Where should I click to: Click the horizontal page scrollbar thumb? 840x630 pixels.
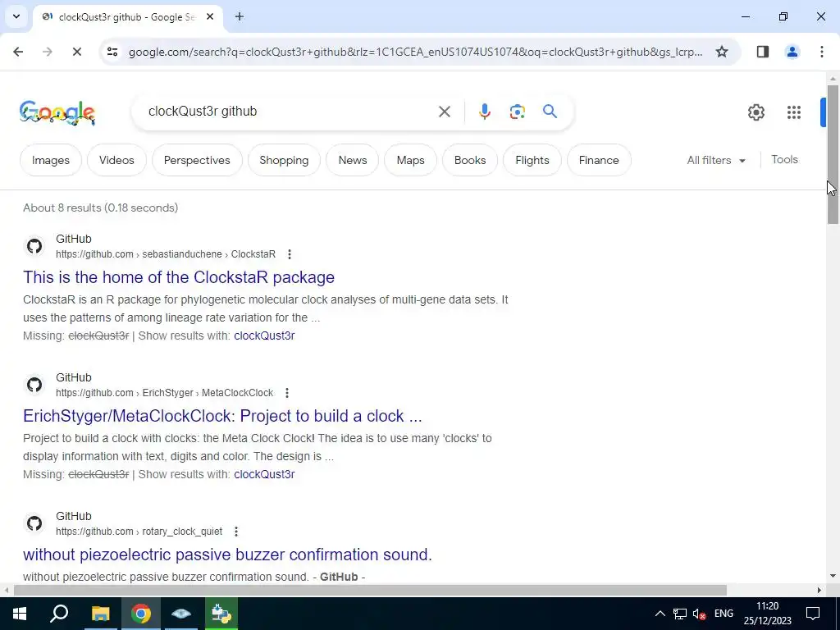(x=370, y=591)
